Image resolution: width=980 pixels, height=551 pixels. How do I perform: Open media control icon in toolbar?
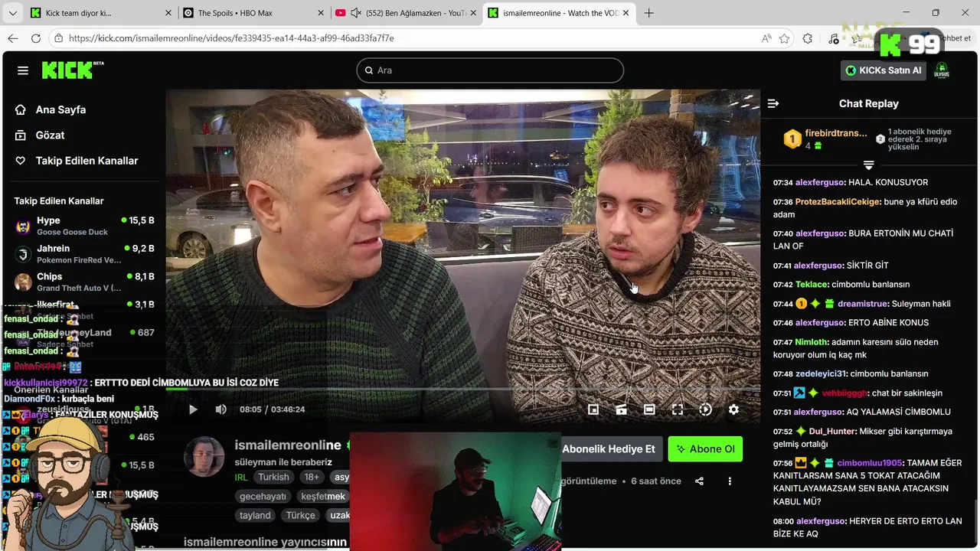[x=834, y=38]
